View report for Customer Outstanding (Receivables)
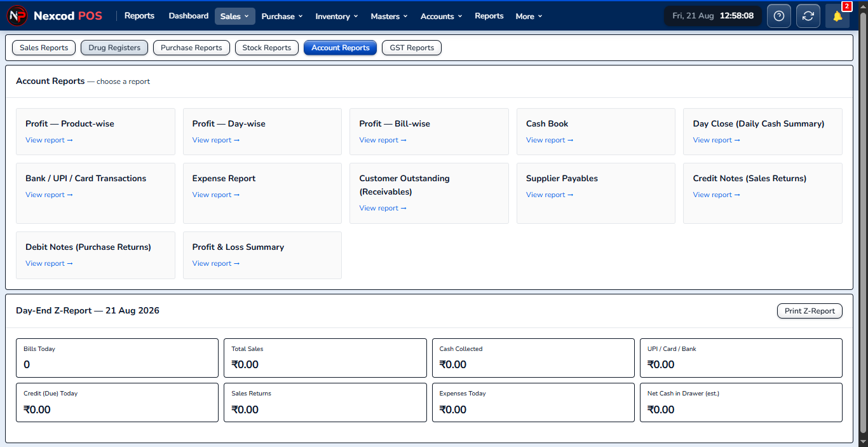 point(383,208)
